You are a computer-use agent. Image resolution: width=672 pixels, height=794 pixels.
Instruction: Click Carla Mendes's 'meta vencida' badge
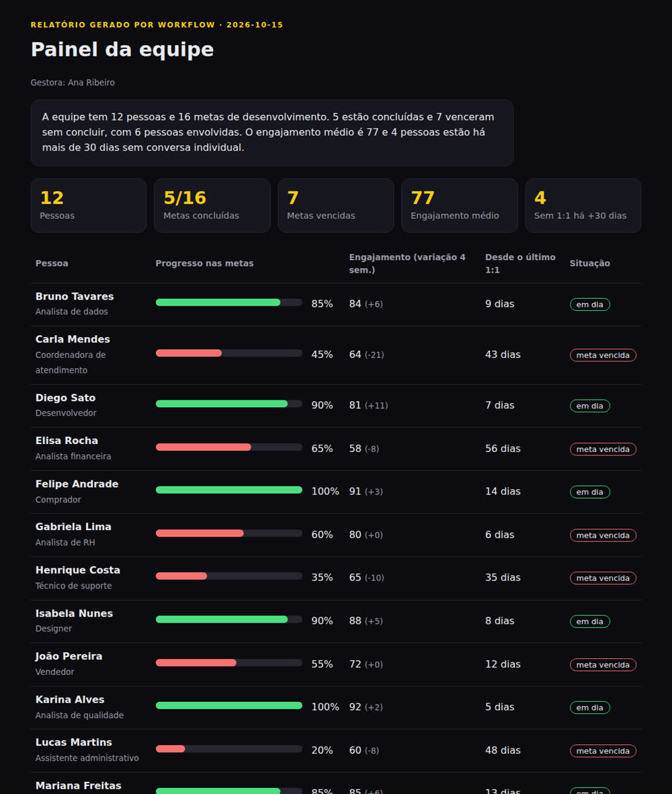603,355
